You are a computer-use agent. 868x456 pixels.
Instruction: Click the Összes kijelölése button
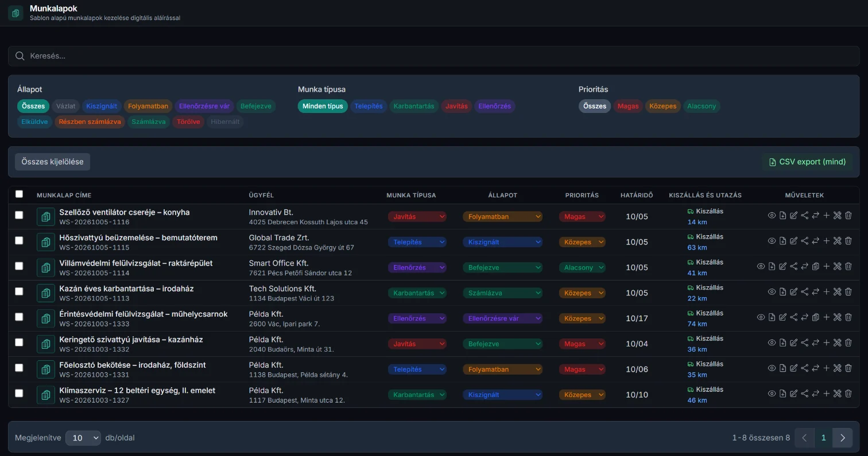[x=52, y=162]
